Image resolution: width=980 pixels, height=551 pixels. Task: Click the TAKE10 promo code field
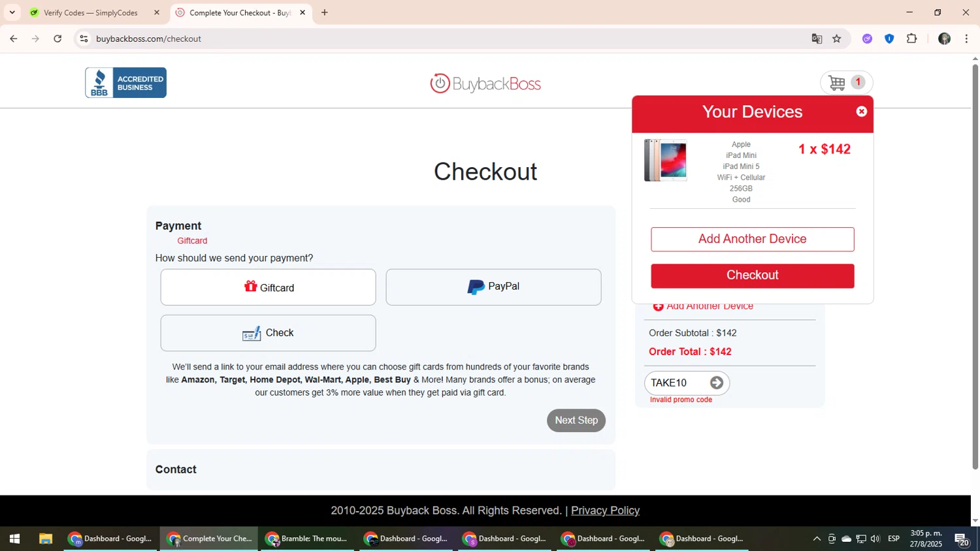pos(677,383)
